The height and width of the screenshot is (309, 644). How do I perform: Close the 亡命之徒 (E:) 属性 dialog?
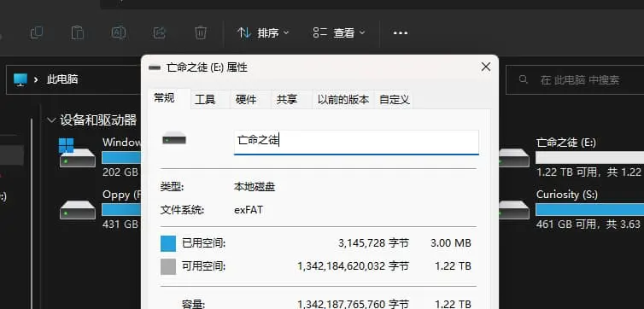pyautogui.click(x=486, y=67)
